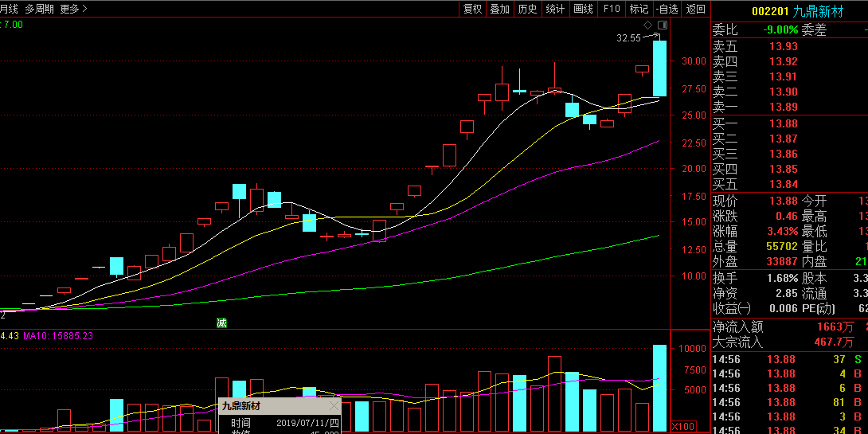Click the 总量 value 55702
This screenshot has width=868, height=434.
pyautogui.click(x=782, y=246)
